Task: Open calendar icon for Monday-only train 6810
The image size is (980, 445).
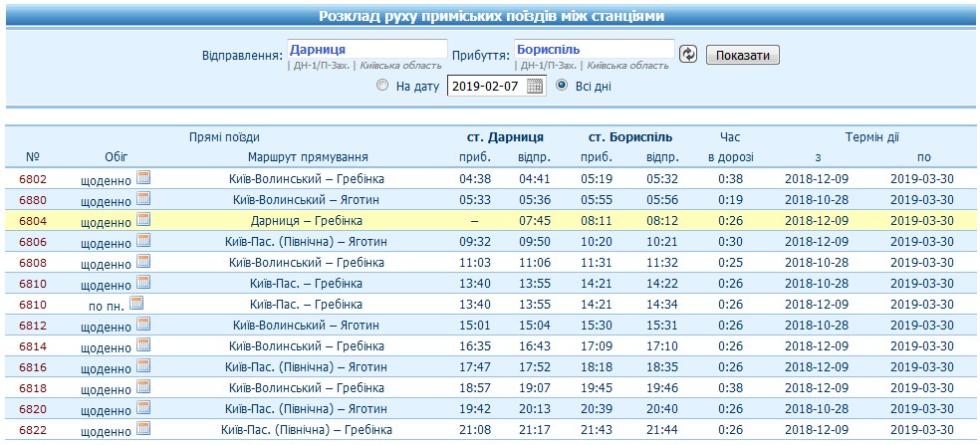Action: tap(136, 303)
